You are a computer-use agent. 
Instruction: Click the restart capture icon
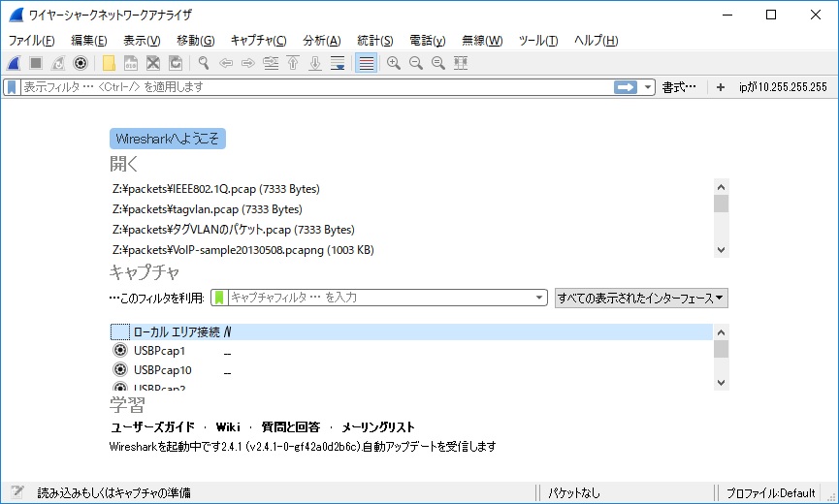[58, 63]
